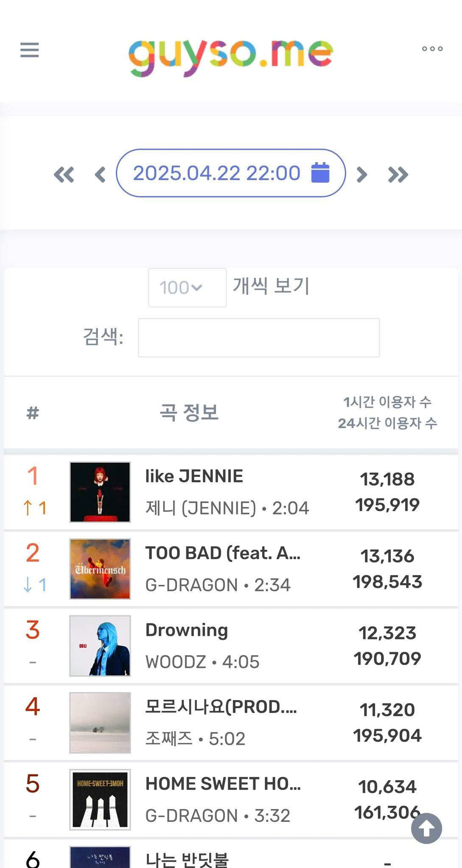Click the like JENNIE album cover

(100, 492)
